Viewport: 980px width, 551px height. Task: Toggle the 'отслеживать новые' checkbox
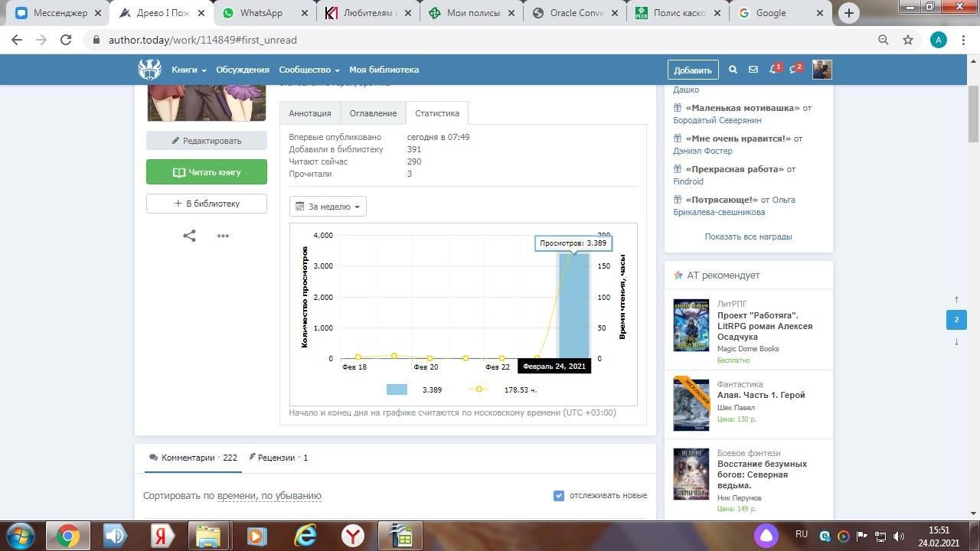[x=559, y=495]
